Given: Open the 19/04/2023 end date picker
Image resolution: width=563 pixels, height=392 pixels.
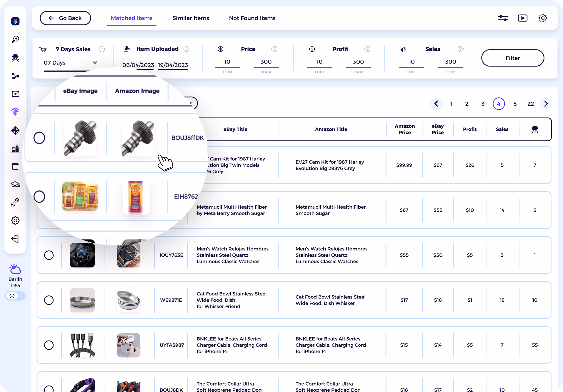Looking at the screenshot, I should pyautogui.click(x=173, y=65).
